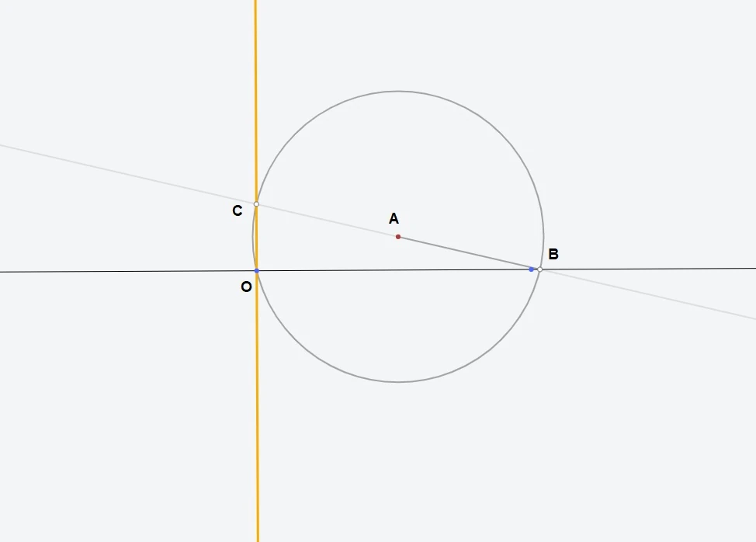Select red center point A

coord(397,237)
